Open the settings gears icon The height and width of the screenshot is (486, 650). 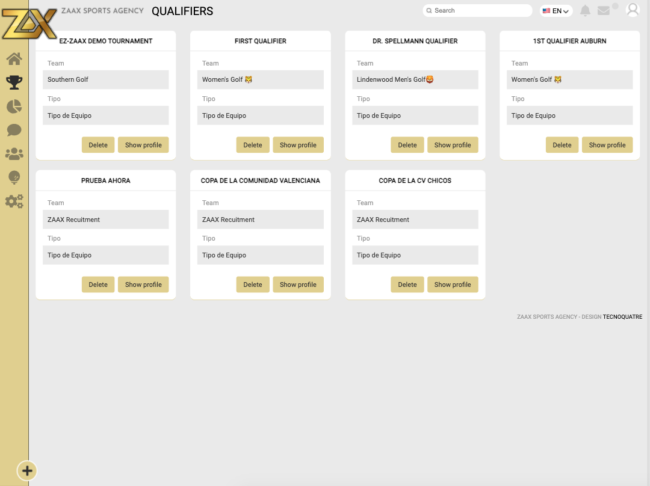(14, 201)
